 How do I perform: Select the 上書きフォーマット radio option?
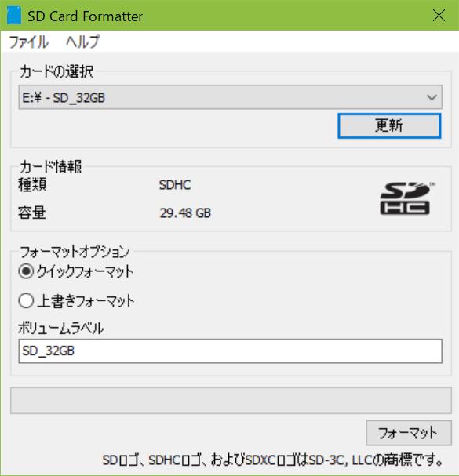(x=77, y=301)
